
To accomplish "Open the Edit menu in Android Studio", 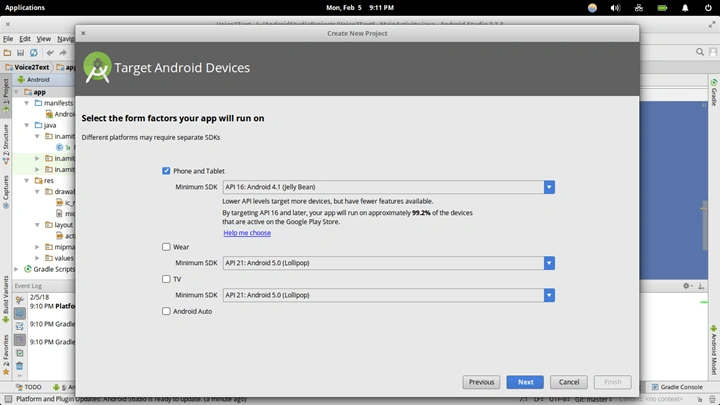I will 25,39.
